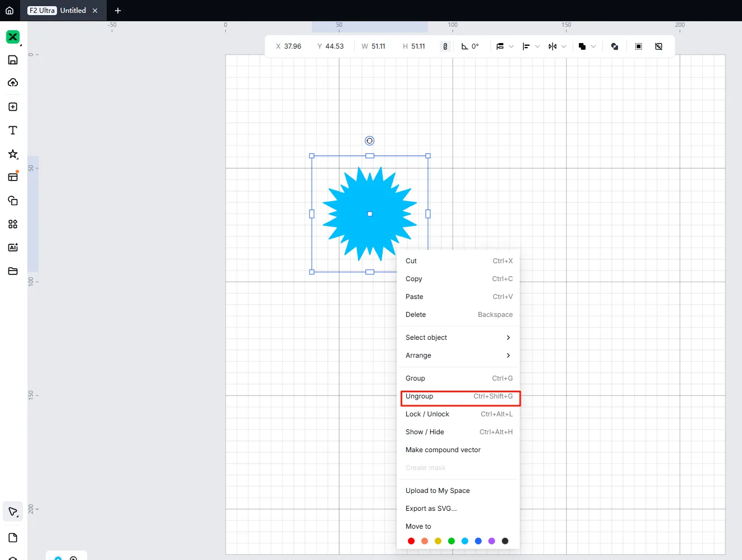Expand the Arrange submenu

[x=459, y=355]
